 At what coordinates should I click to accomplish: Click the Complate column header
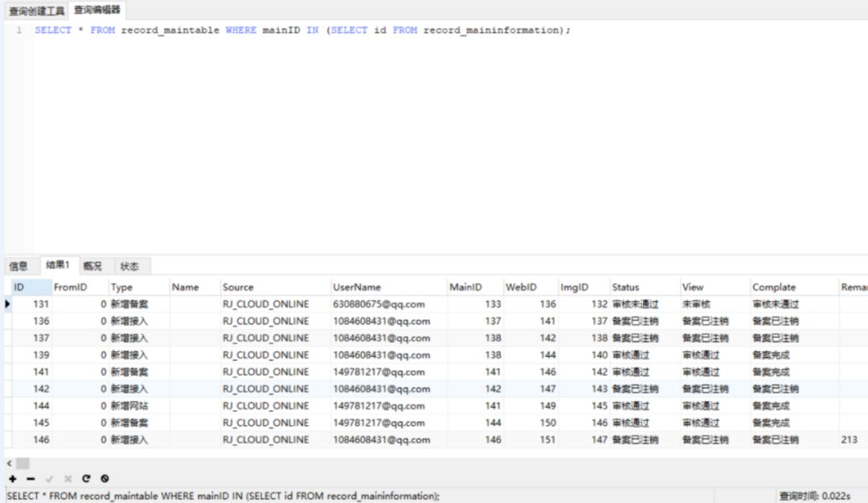[x=794, y=287]
